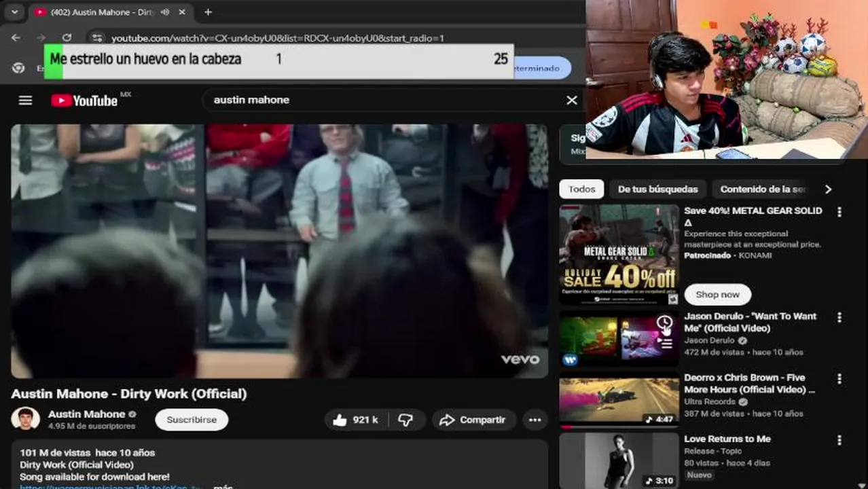
Task: Click the Dirty Work video player
Action: point(279,251)
